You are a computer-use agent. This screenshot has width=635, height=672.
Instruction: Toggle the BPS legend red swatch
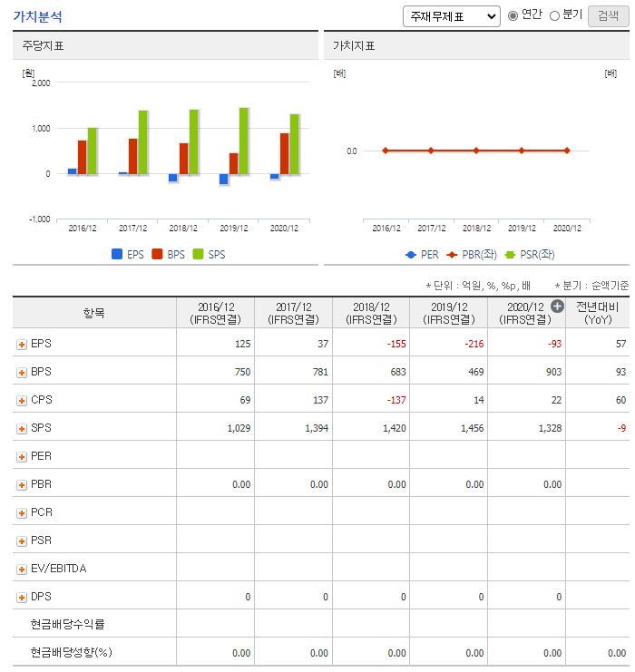pos(157,254)
